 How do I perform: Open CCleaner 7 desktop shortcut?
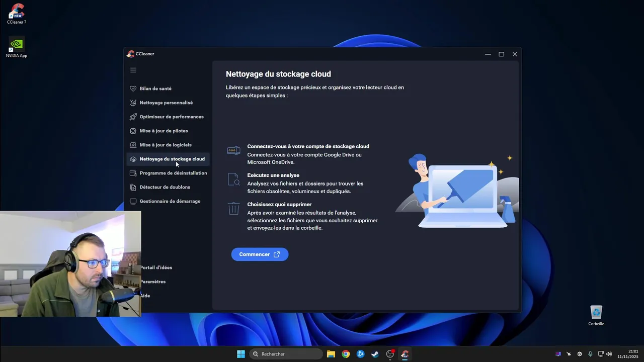[x=17, y=14]
